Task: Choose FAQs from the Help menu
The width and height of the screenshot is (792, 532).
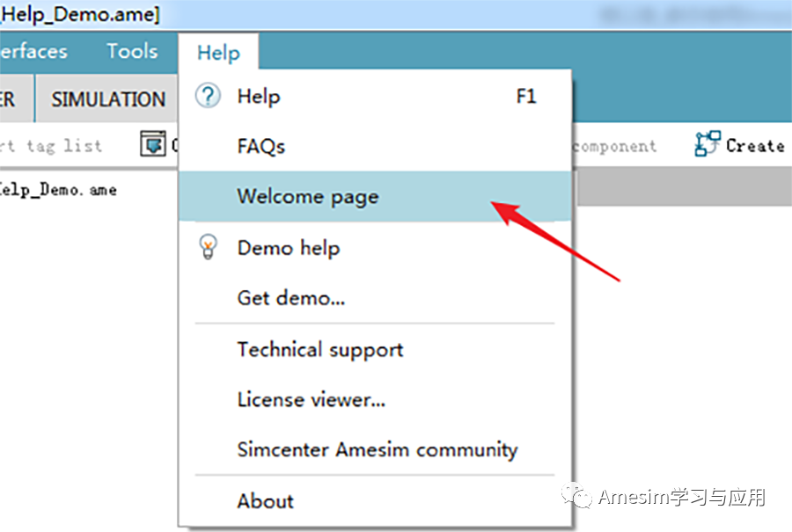Action: pyautogui.click(x=375, y=146)
